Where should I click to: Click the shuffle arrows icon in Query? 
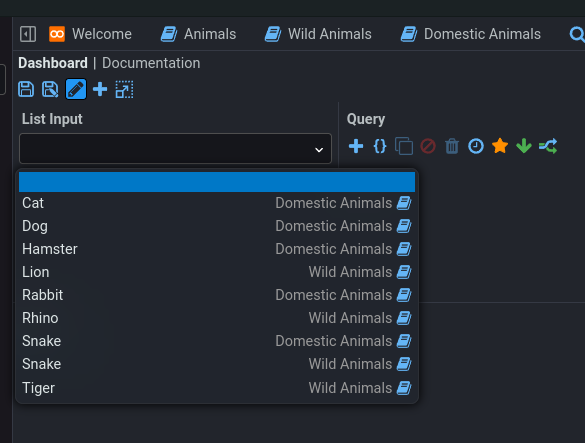548,146
